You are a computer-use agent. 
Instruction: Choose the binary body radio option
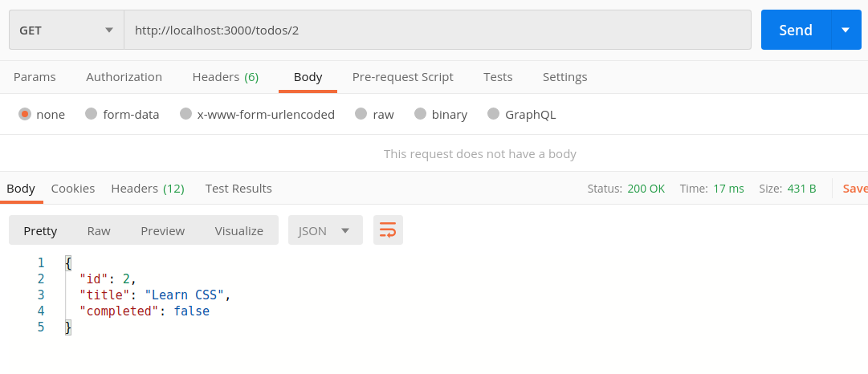[x=420, y=114]
